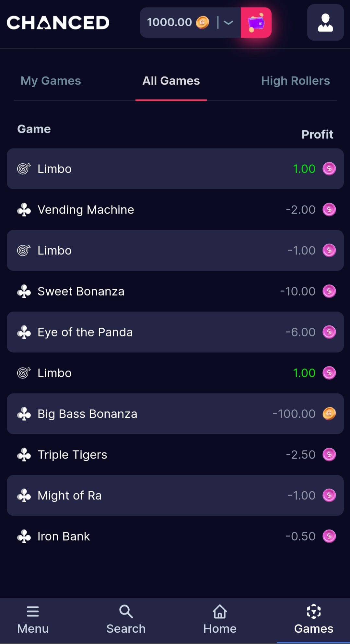Click the gold coin next to balance
The height and width of the screenshot is (644, 350).
(x=203, y=22)
